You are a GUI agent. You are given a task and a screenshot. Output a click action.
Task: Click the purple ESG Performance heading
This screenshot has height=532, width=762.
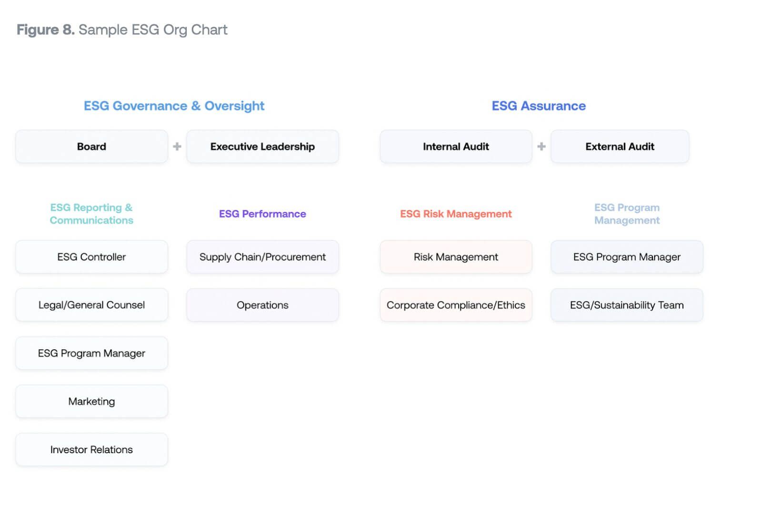[x=262, y=214]
